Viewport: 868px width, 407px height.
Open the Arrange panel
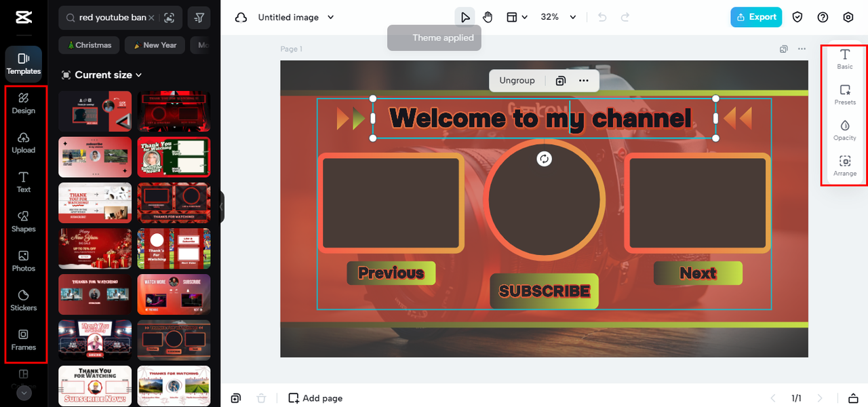coord(845,166)
